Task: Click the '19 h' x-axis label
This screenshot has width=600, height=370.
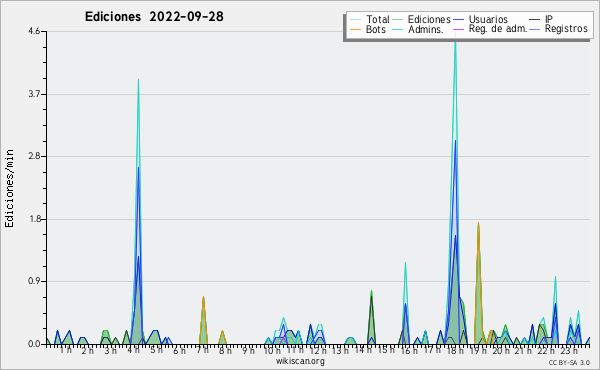Action: (478, 350)
